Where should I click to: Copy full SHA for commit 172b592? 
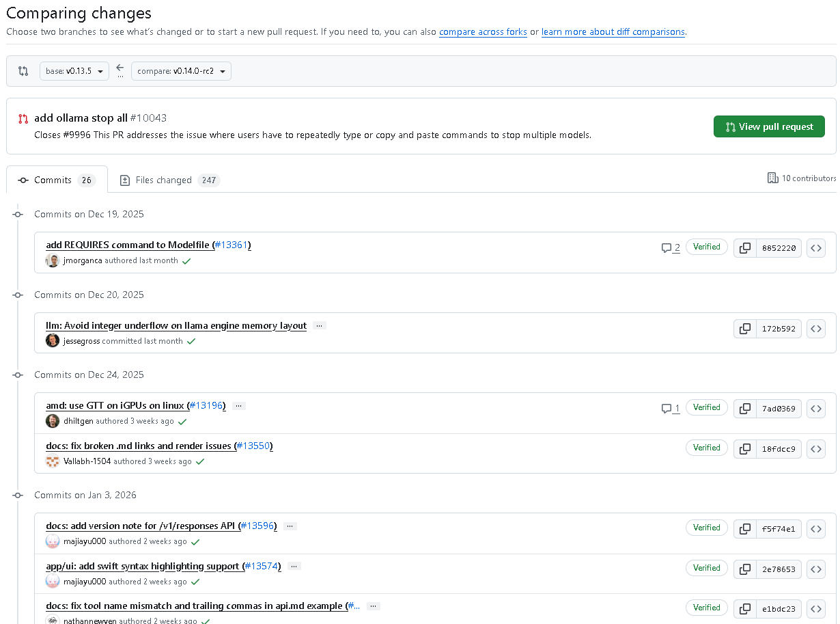coord(745,329)
